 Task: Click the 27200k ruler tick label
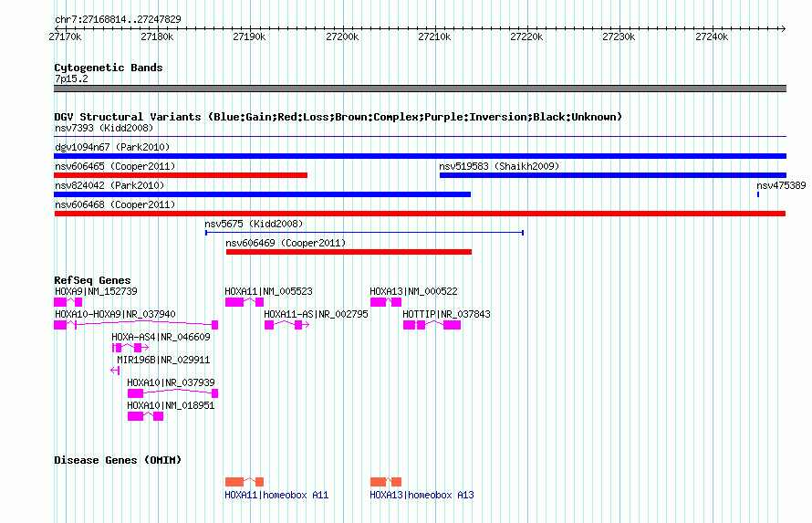[x=342, y=37]
